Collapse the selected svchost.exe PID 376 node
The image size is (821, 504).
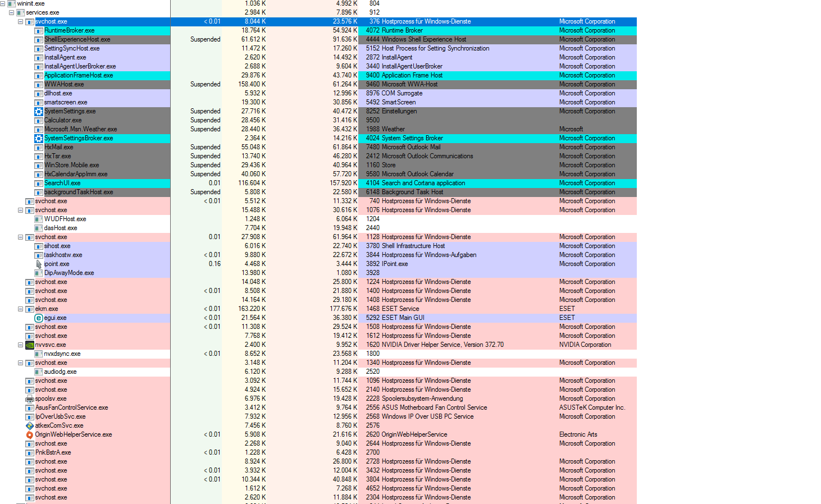[x=21, y=21]
